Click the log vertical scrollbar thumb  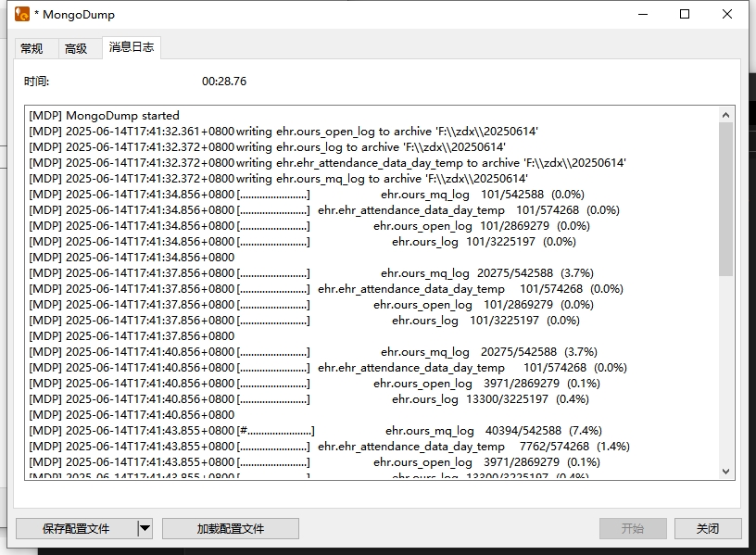[x=725, y=199]
